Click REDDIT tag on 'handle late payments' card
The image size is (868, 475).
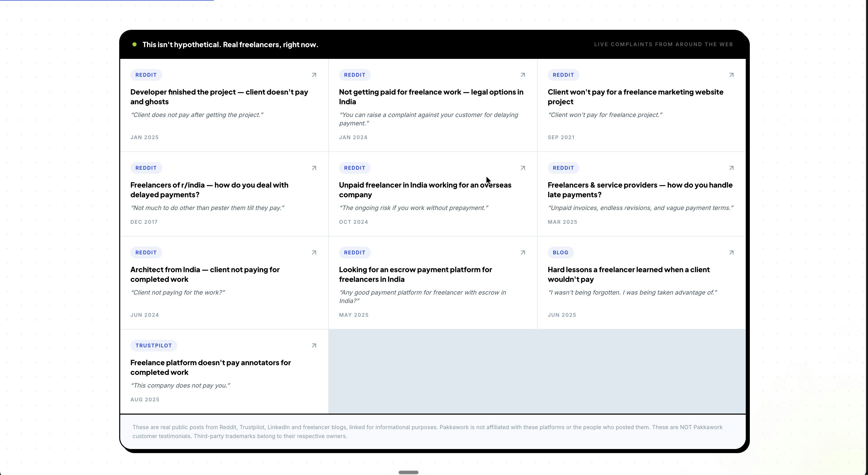(563, 168)
